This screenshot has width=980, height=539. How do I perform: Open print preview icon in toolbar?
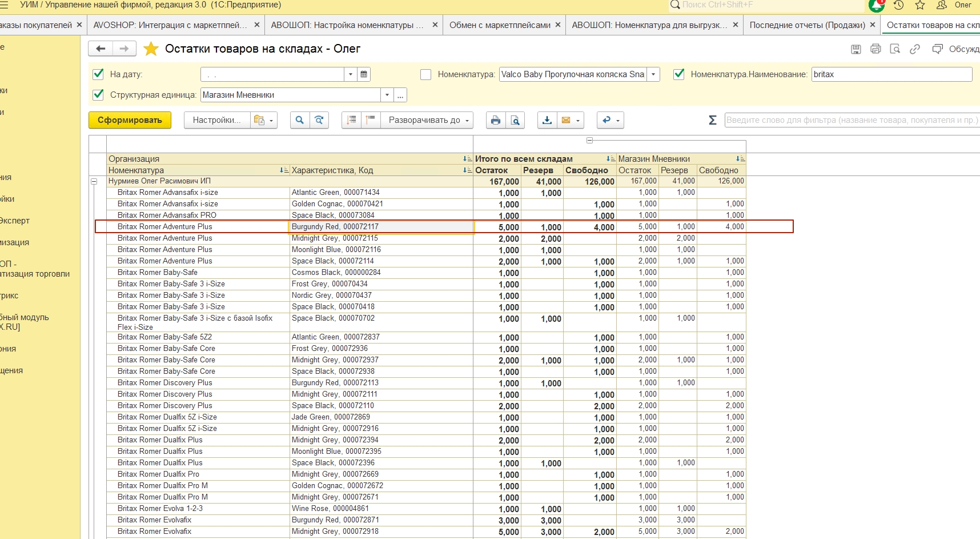[x=515, y=120]
